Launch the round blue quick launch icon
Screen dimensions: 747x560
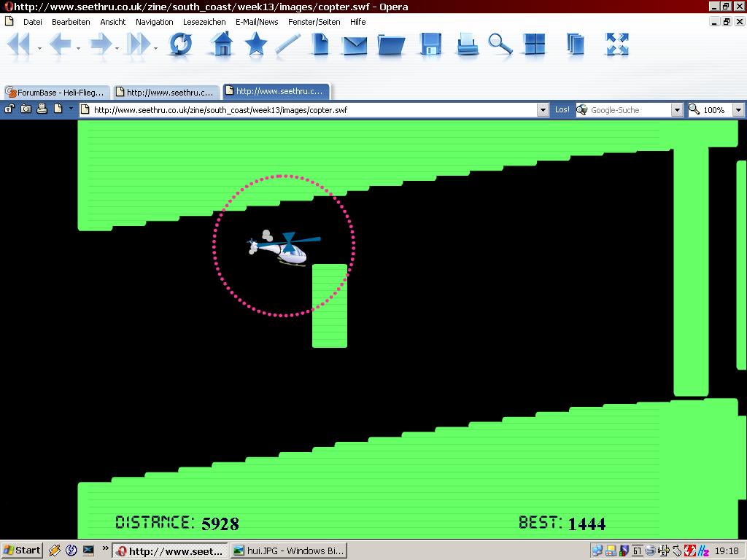[x=71, y=551]
